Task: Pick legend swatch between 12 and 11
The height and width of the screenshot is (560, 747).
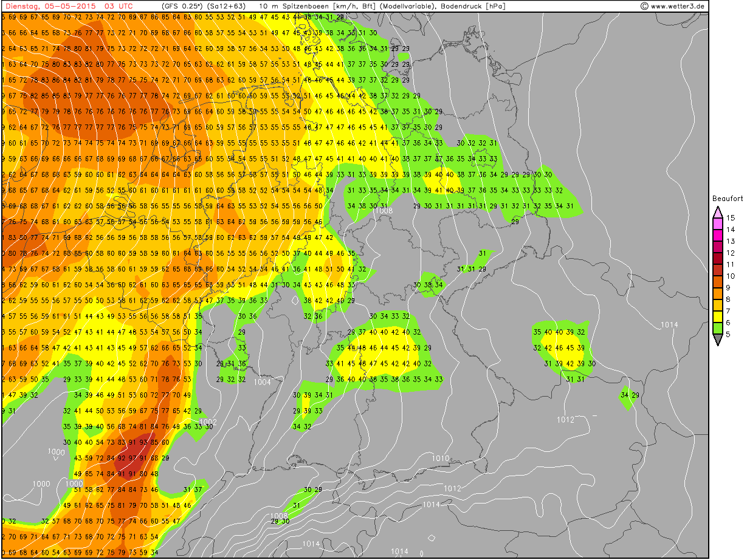Action: pos(717,258)
